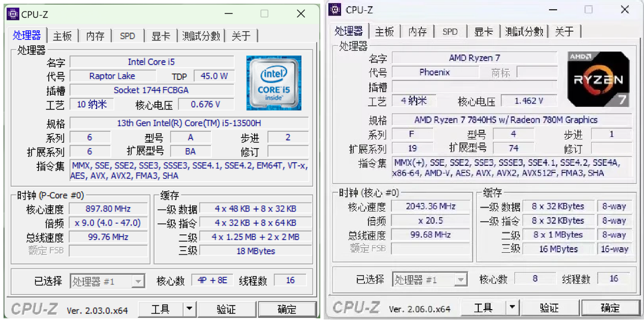Expand 工具 arrow menu in right window
Viewport: 644px width, 322px height.
(x=513, y=308)
